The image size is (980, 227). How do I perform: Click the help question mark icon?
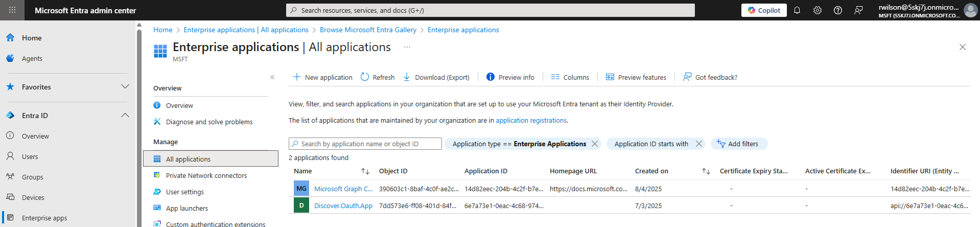(837, 10)
